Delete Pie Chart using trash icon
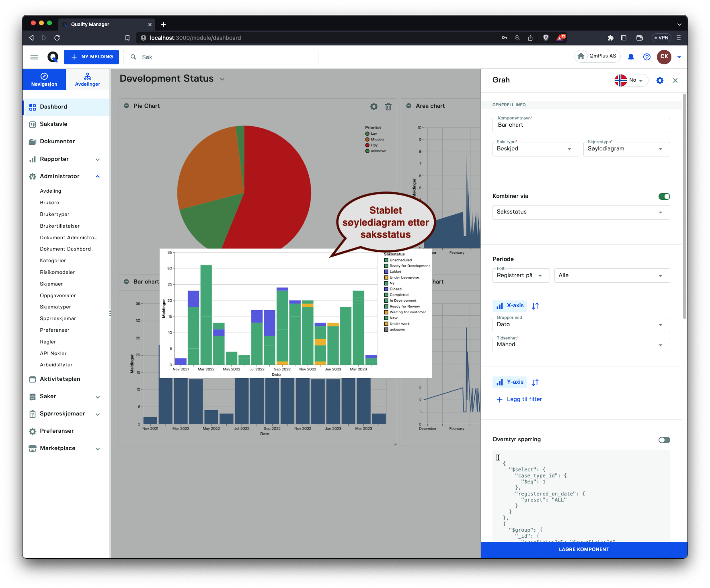The width and height of the screenshot is (710, 588). 388,106
